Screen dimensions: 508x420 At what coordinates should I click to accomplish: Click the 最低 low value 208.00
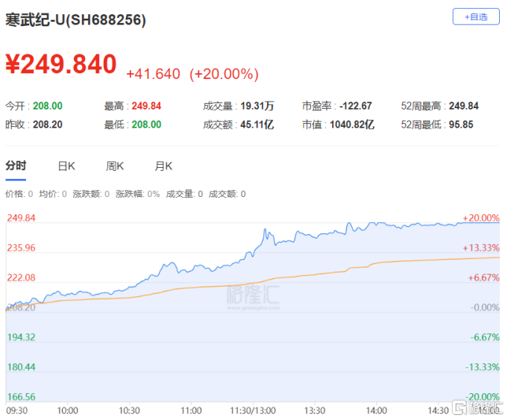[146, 125]
